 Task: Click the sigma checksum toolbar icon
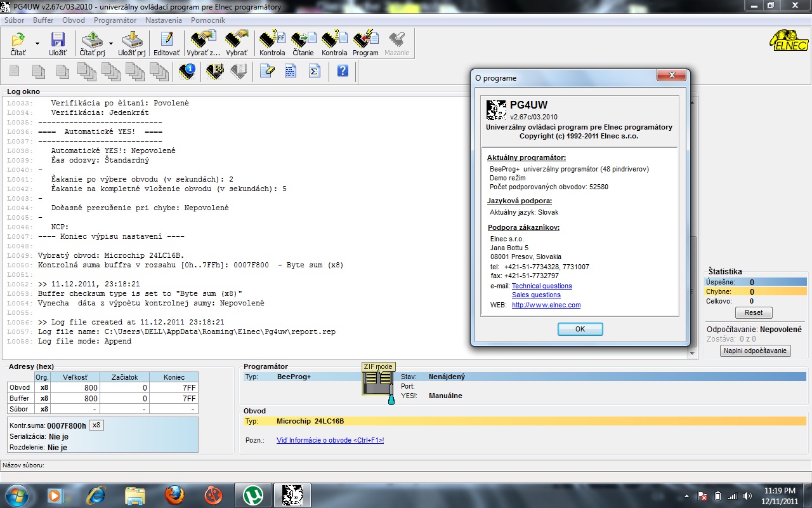pos(314,71)
